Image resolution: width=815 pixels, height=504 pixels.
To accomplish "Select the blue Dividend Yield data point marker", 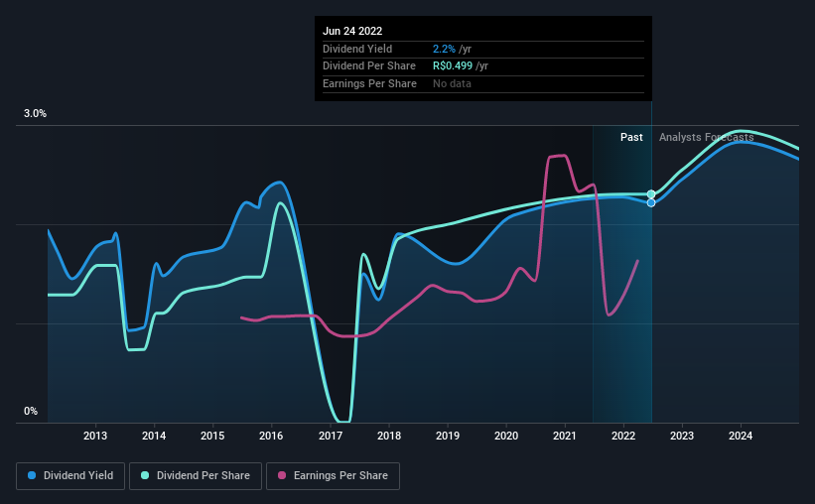I will [x=651, y=202].
